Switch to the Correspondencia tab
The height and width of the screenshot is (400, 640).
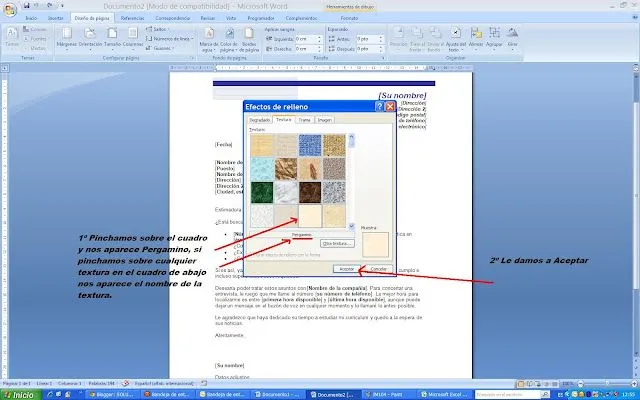point(173,18)
